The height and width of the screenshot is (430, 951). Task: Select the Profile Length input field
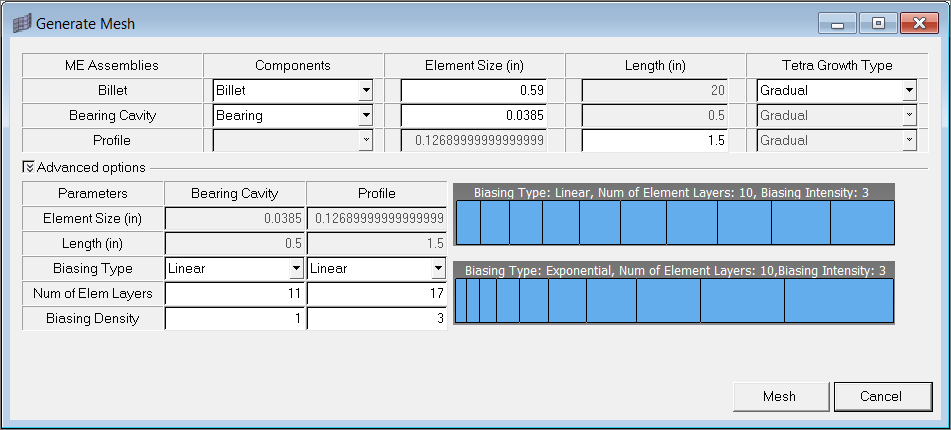click(x=655, y=140)
